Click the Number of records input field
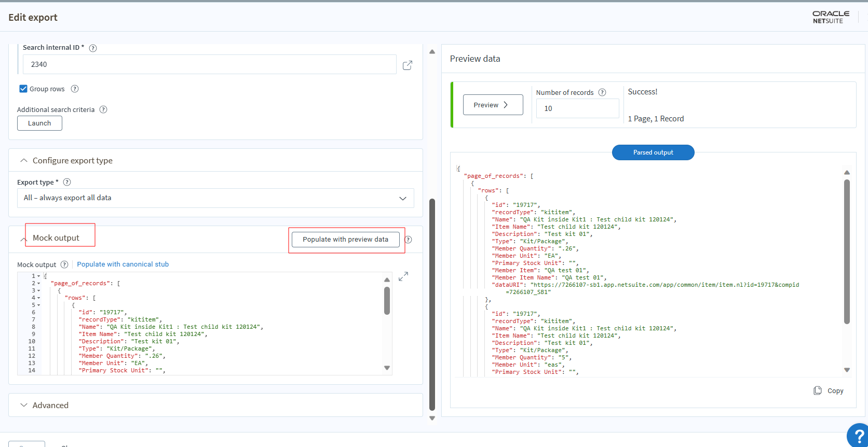 pos(577,108)
